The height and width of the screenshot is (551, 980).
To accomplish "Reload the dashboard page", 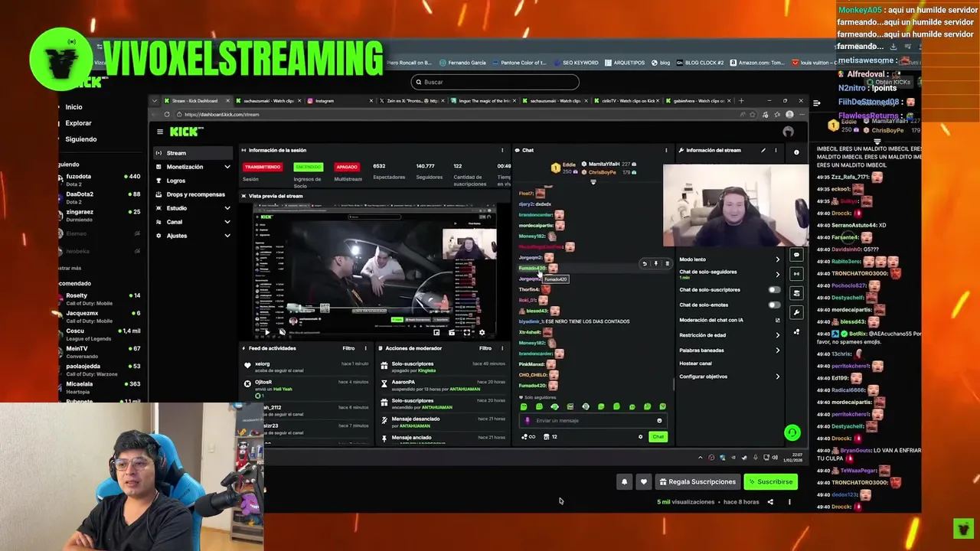I will pos(167,114).
